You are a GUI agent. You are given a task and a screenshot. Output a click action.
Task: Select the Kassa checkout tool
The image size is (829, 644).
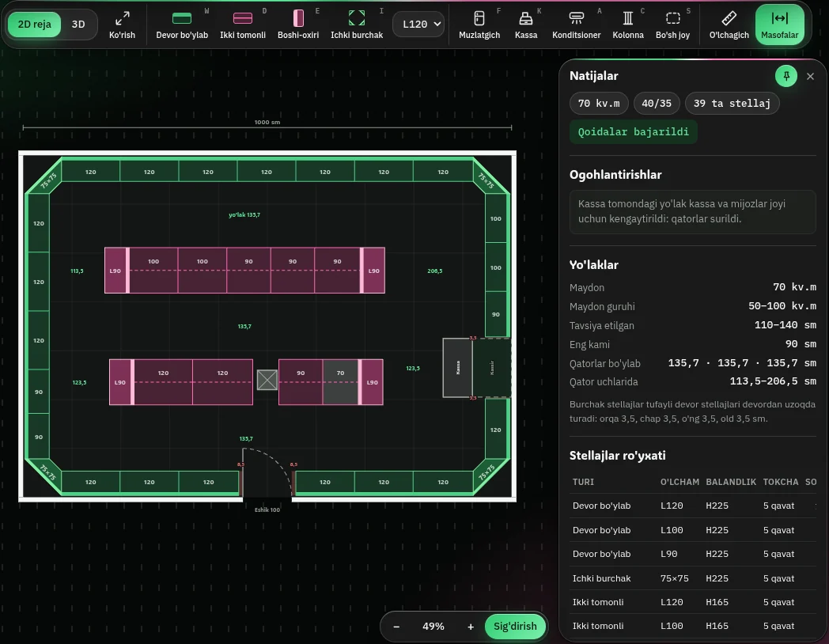(x=526, y=25)
